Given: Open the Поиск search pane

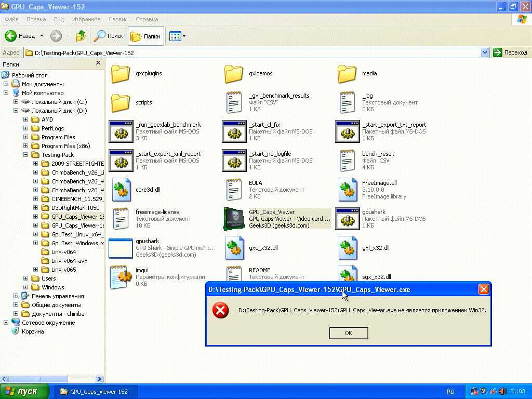Looking at the screenshot, I should (x=109, y=36).
